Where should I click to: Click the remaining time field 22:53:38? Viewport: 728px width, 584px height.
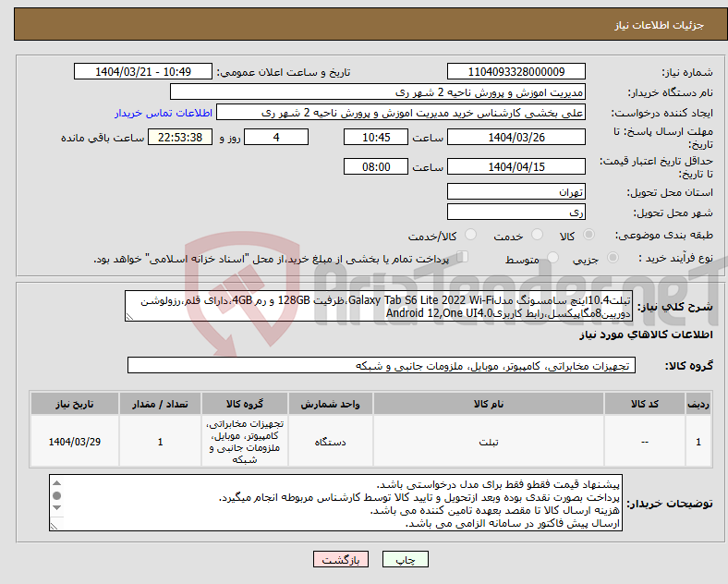point(180,138)
